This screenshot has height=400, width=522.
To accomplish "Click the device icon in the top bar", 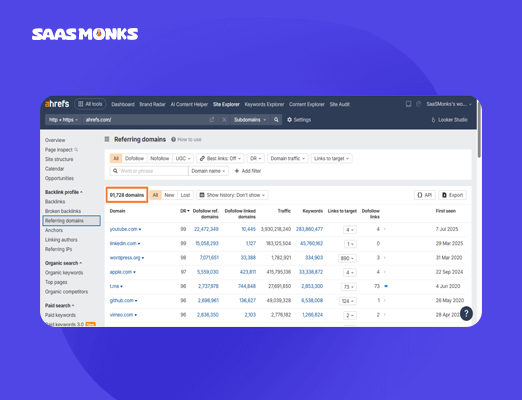I will pos(408,104).
